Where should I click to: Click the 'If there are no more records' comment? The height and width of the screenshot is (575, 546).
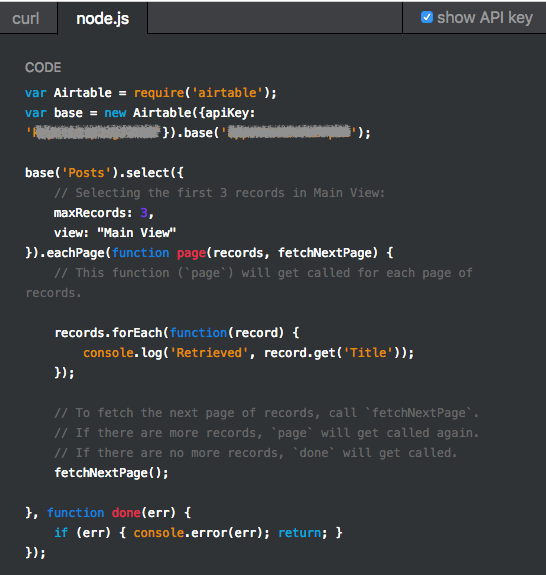coord(256,453)
